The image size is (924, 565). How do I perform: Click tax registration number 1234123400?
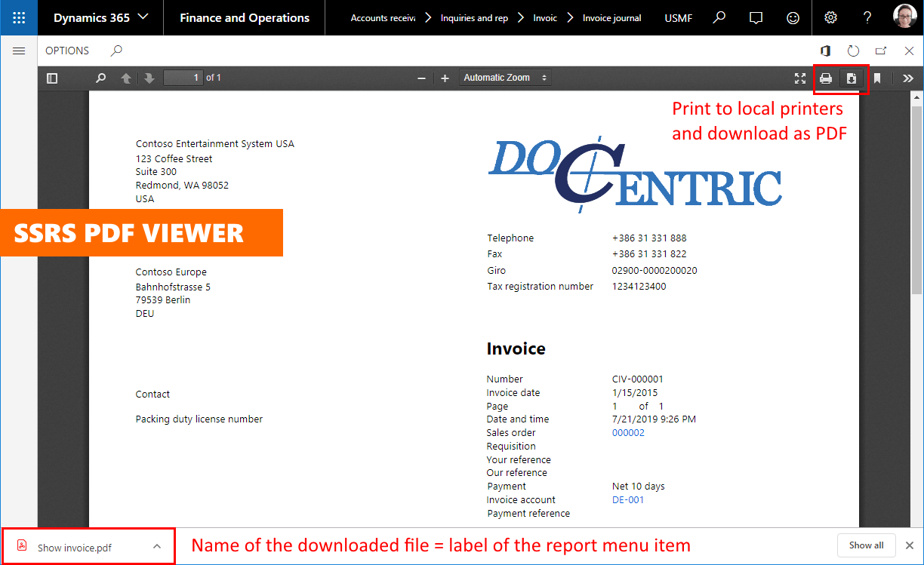[639, 287]
